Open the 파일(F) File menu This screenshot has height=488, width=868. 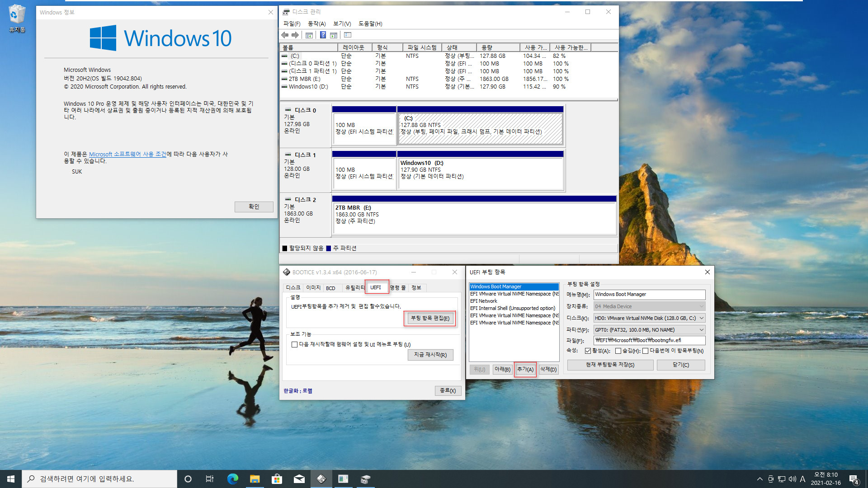pos(292,24)
